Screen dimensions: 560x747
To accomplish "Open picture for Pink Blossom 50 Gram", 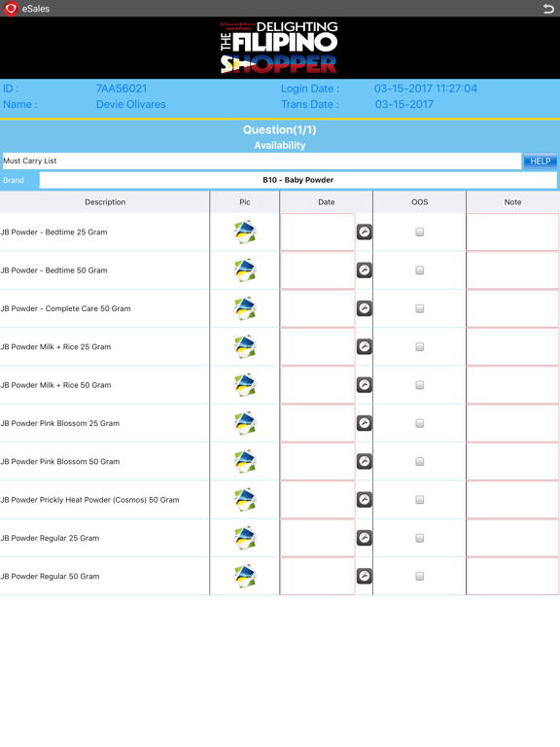I will (245, 461).
